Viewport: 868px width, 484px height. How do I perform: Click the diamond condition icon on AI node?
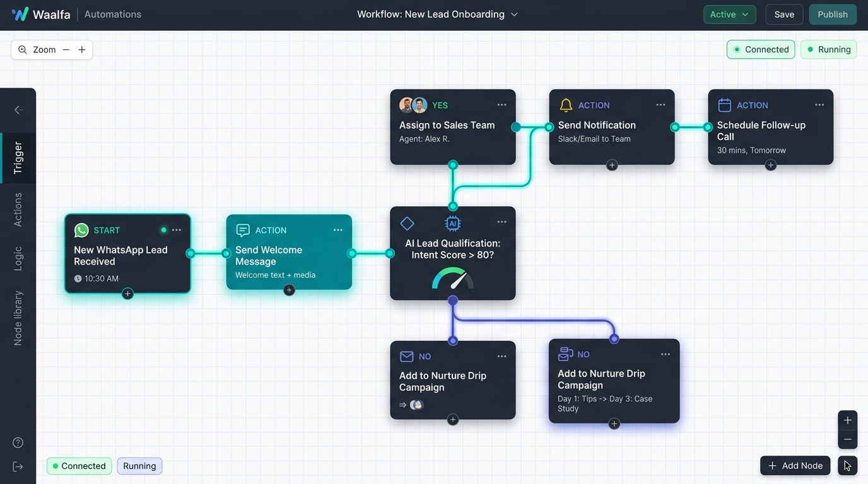point(407,223)
